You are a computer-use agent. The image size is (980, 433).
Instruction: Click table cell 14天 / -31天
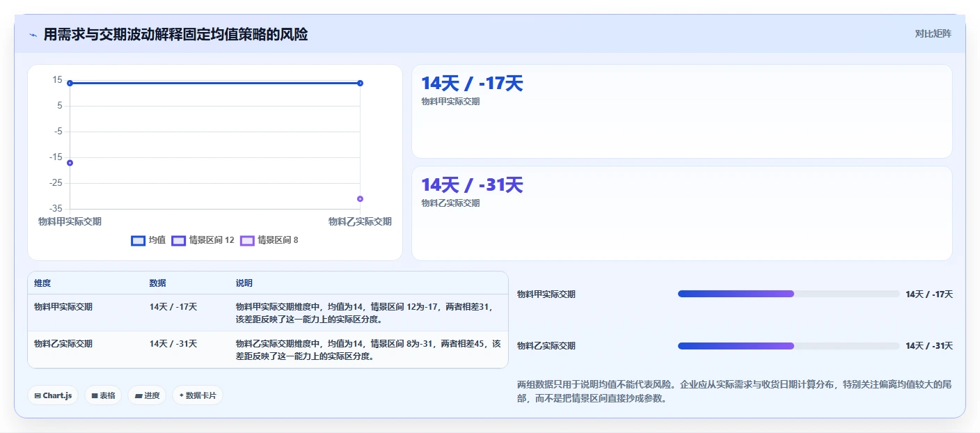click(x=173, y=343)
